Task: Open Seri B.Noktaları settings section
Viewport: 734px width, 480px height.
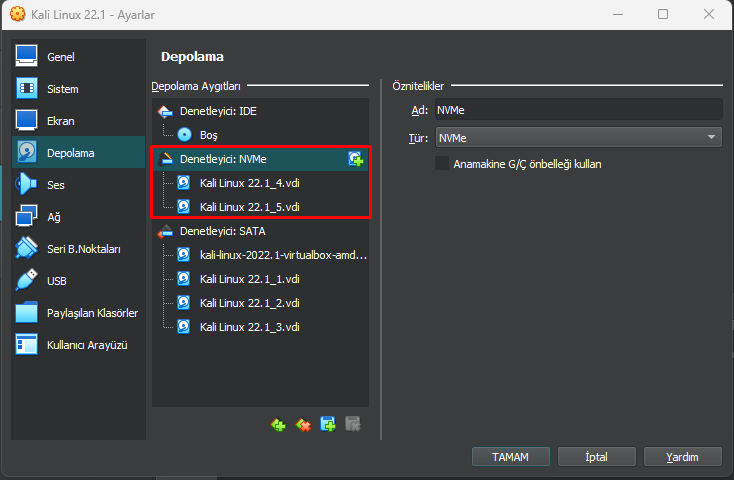Action: [x=78, y=249]
